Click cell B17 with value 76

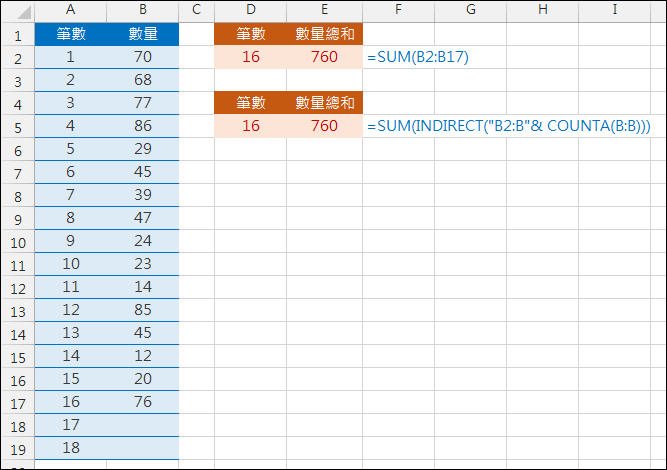click(143, 402)
